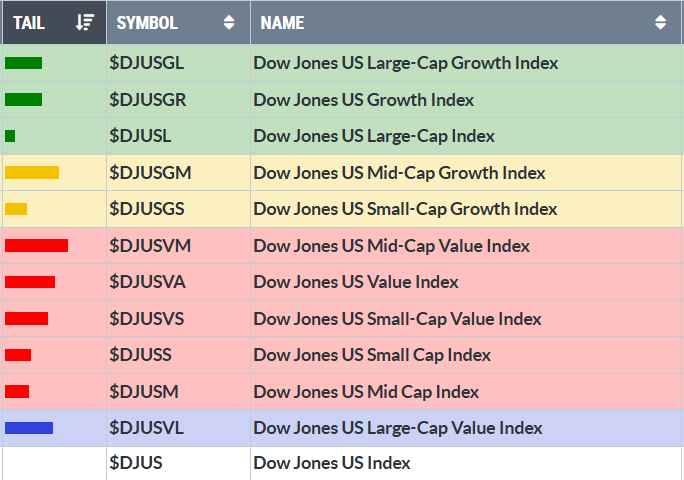Click the green tail bar for $DJUSGL
Viewport: 684px width, 480px height.
pos(23,63)
